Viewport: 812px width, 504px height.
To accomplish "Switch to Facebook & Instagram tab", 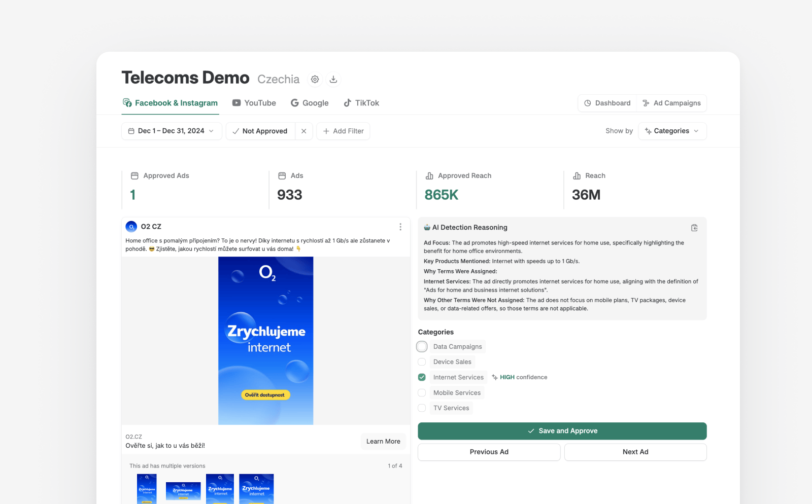I will tap(170, 103).
